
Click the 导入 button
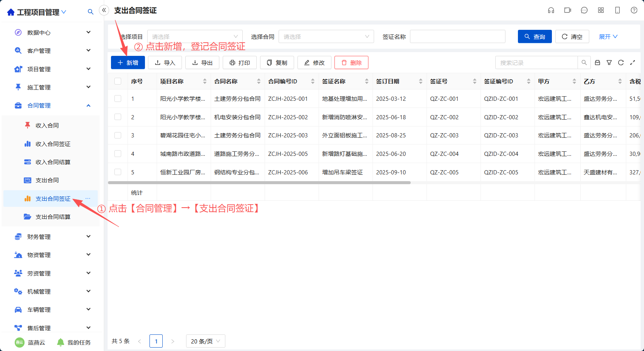165,63
